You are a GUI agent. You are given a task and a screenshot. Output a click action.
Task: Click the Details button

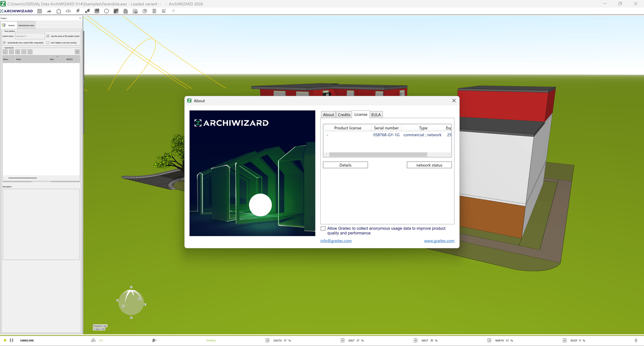pos(345,165)
